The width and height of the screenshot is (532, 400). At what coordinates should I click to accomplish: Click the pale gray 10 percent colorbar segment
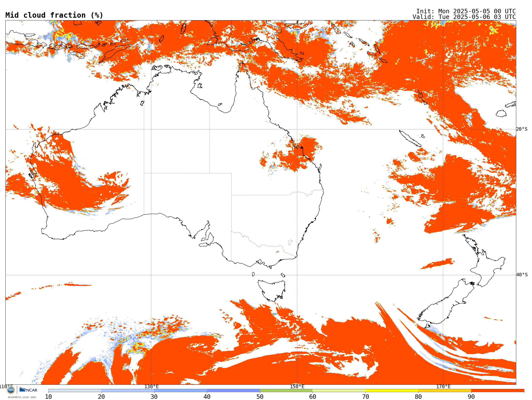tap(75, 391)
